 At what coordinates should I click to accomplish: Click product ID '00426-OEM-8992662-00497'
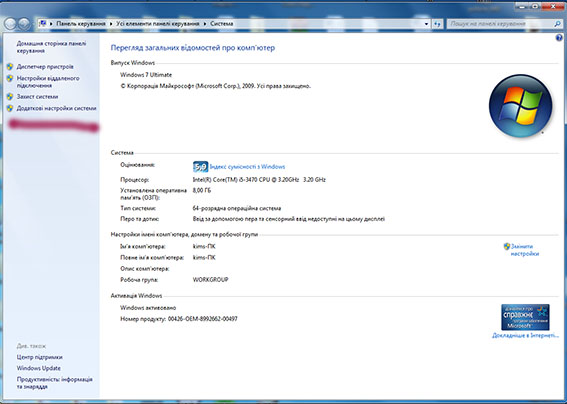202,319
